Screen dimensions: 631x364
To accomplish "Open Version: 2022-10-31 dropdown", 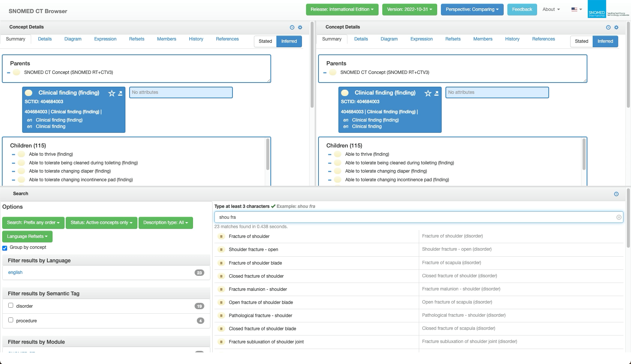I will tap(410, 9).
